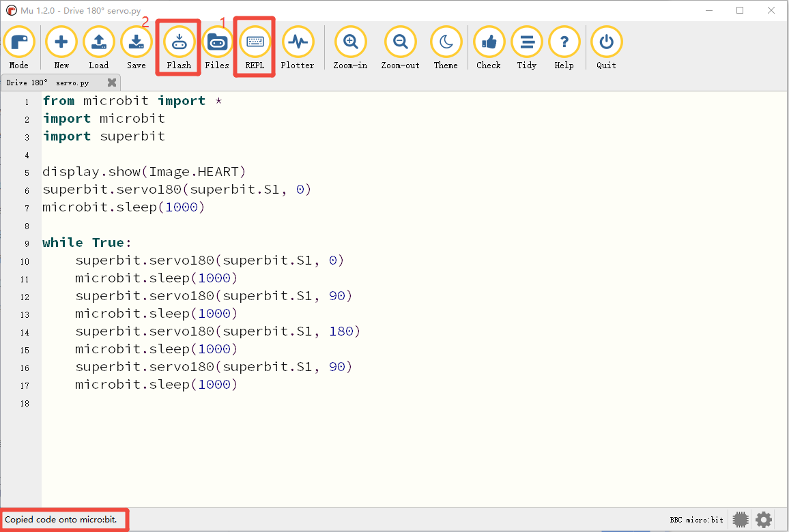Flash code onto the micro:bit
Viewport: 789px width, 532px height.
[x=179, y=48]
